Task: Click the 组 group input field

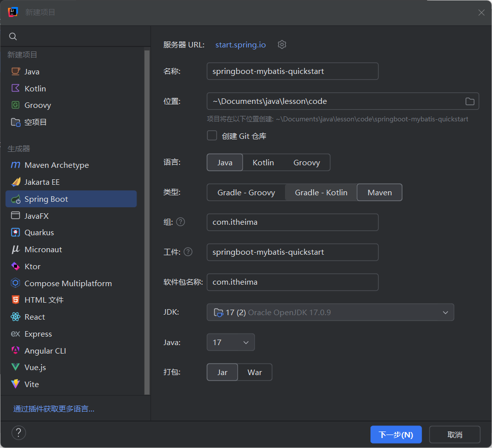Action: (292, 222)
